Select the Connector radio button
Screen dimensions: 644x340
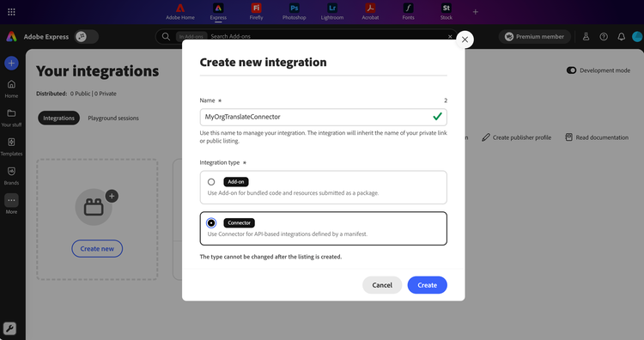pos(211,223)
